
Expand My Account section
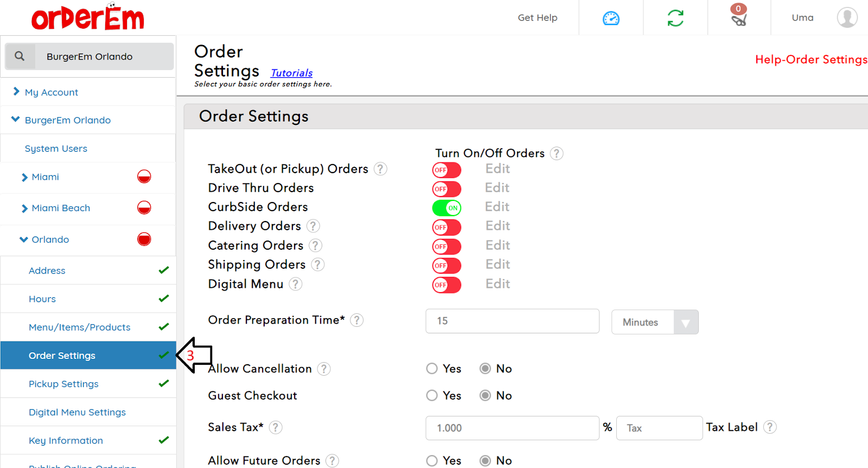[16, 92]
